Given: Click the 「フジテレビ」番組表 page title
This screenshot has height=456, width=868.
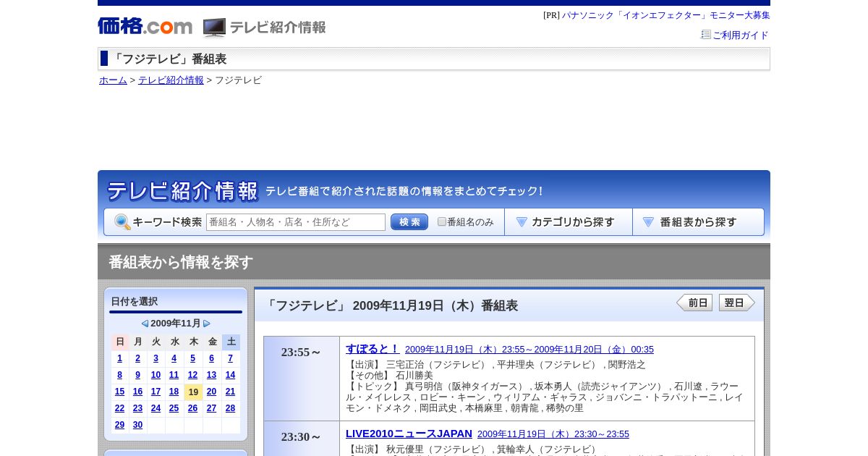Looking at the screenshot, I should point(169,59).
